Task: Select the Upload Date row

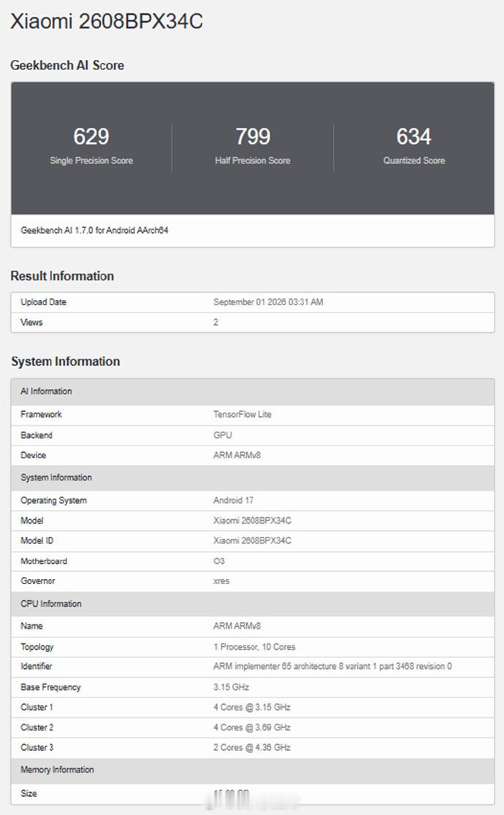Action: point(253,302)
